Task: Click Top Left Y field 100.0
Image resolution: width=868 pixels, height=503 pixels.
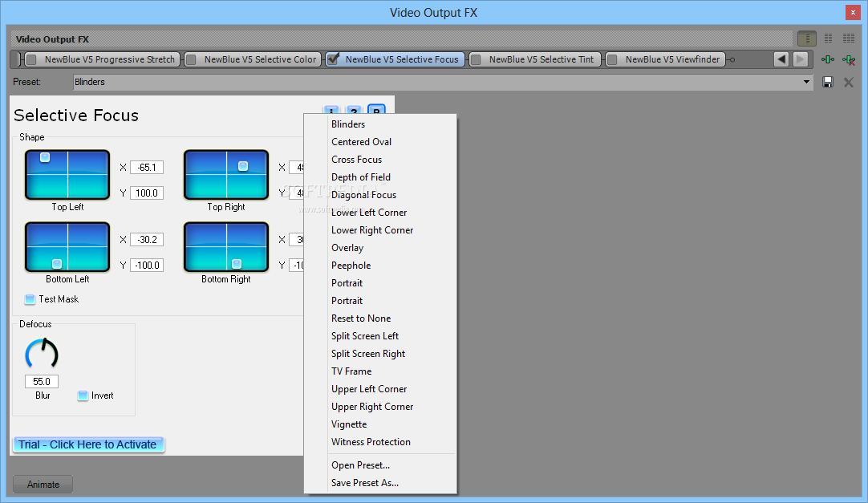Action: pyautogui.click(x=147, y=193)
